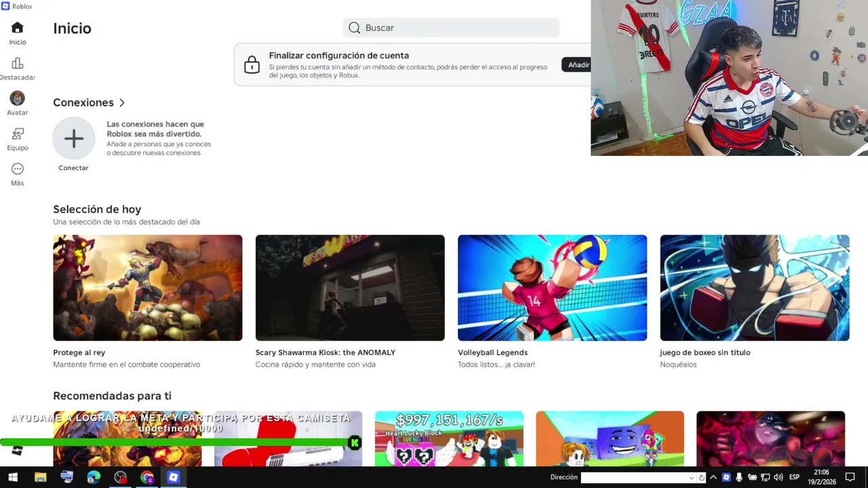Open Scary Shawarma Kiosk thumbnail
This screenshot has height=488, width=868.
click(x=350, y=288)
